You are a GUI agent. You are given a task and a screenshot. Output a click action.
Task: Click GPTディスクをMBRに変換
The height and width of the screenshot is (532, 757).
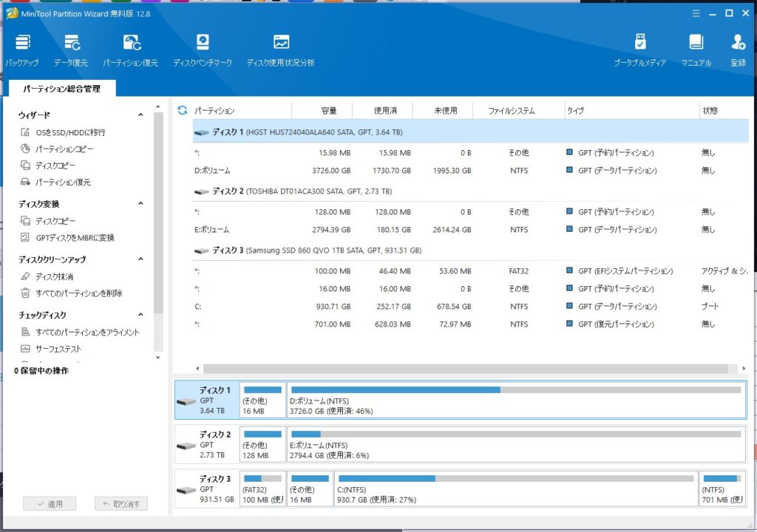pos(75,237)
